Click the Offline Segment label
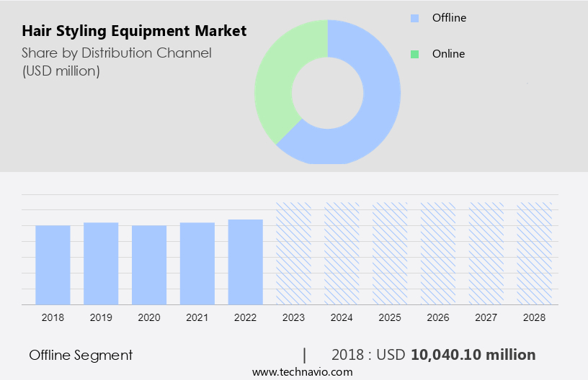Viewport: 588px width, 380px height. [x=81, y=356]
